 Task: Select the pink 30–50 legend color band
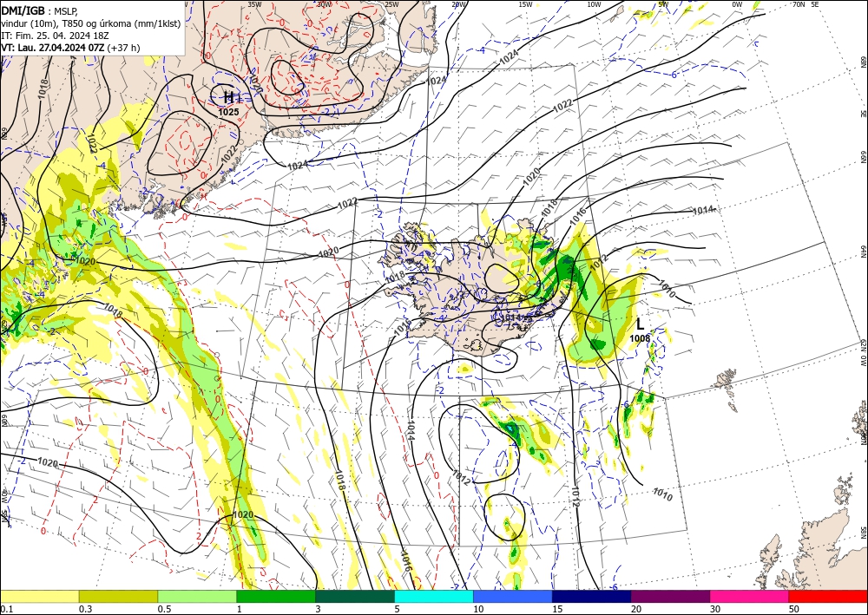(750, 596)
